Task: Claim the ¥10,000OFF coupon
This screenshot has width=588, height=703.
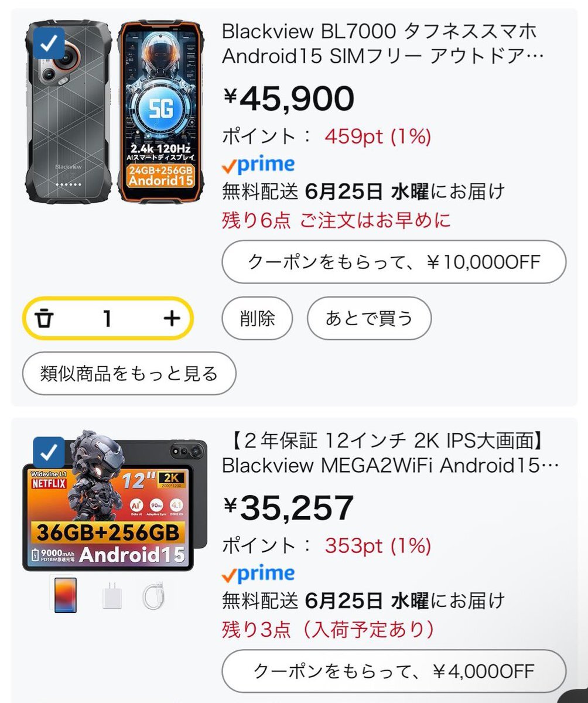Action: (x=394, y=261)
